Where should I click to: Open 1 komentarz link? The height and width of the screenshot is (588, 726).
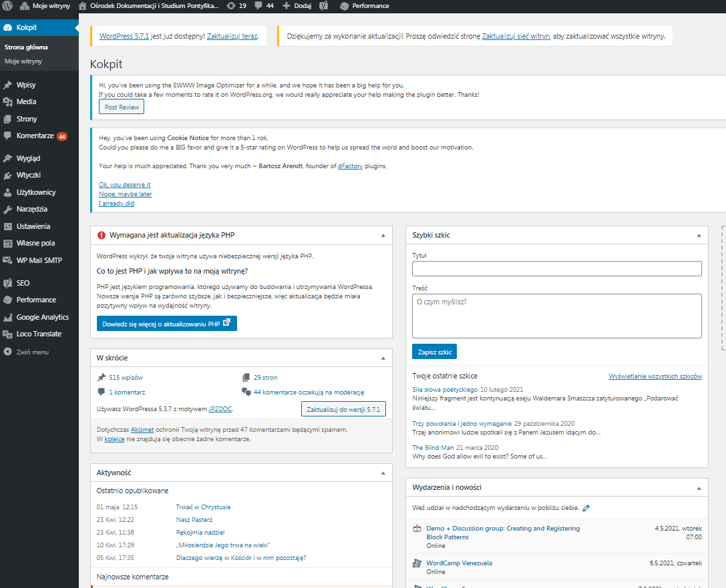pos(127,392)
